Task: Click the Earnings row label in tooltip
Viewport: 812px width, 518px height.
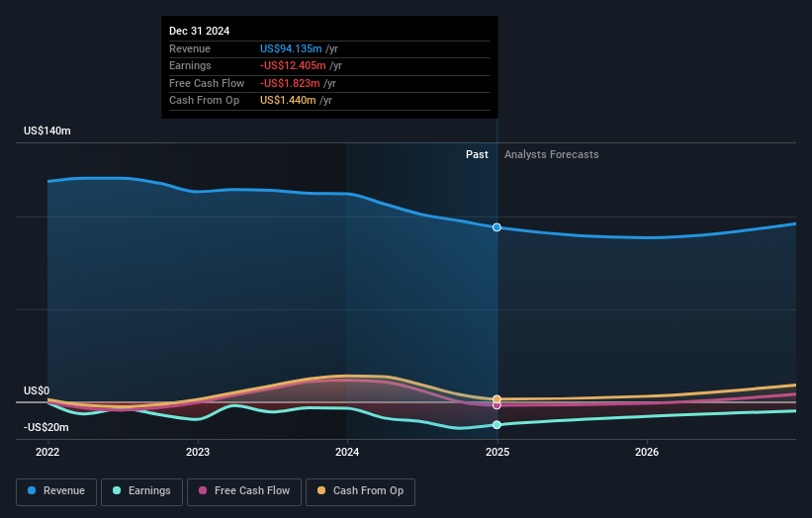Action: tap(190, 65)
